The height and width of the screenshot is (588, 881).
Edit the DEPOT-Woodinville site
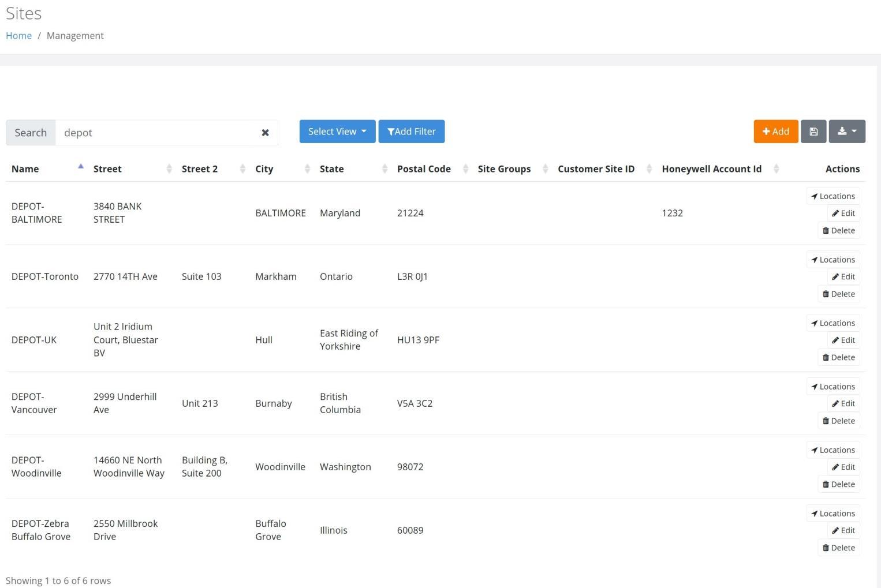pos(843,467)
